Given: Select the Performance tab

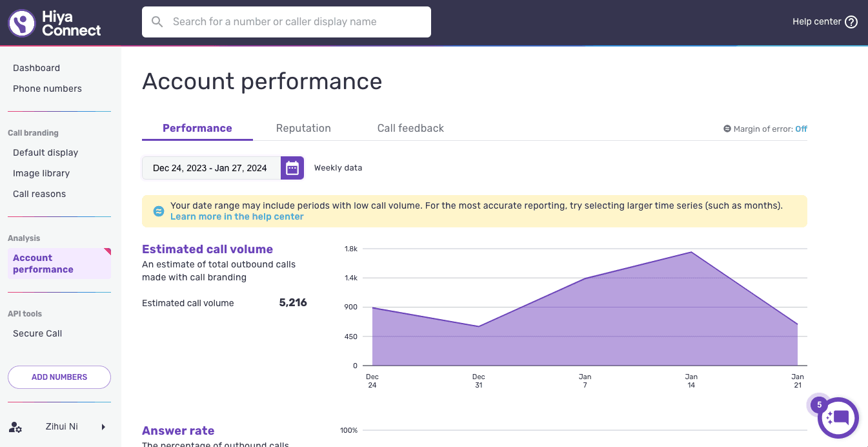Looking at the screenshot, I should click(x=197, y=129).
